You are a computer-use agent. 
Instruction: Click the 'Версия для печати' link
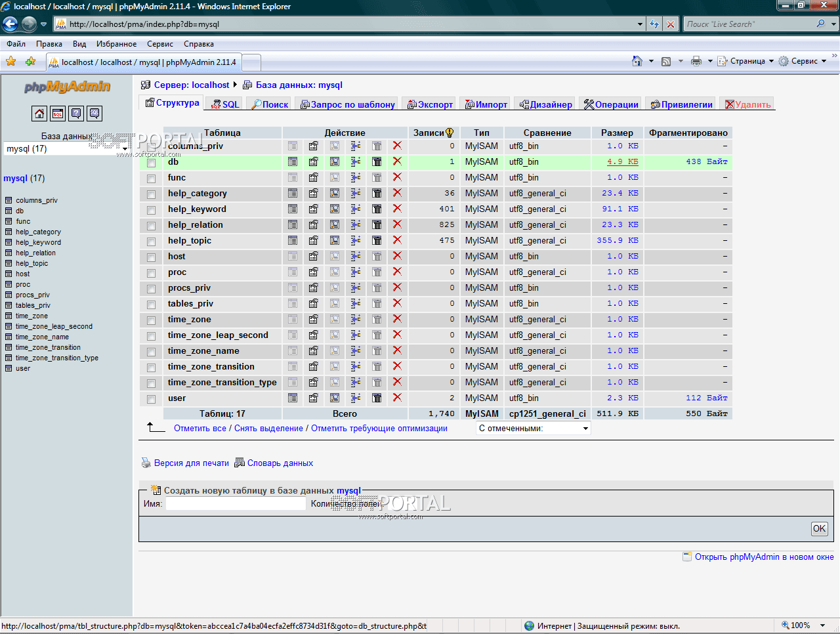tap(192, 463)
